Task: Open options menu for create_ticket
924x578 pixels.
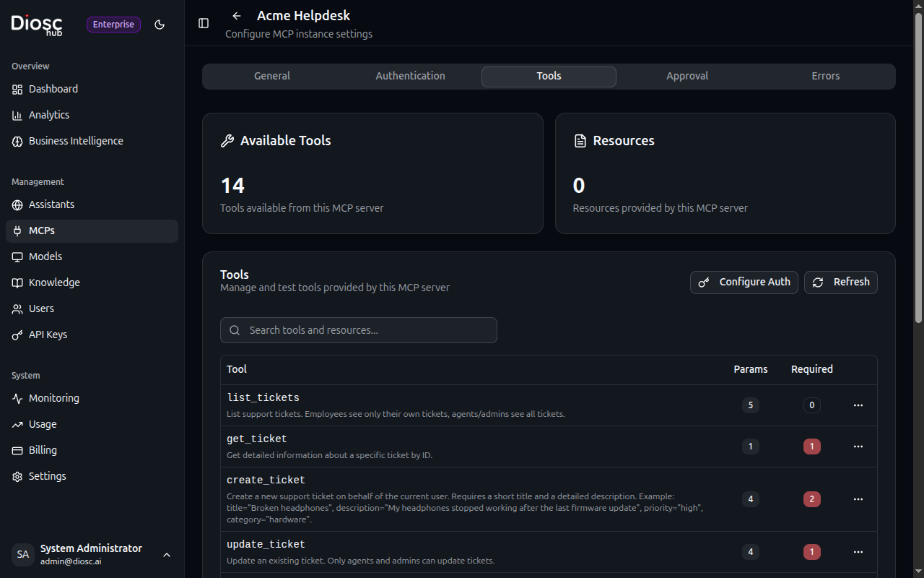Action: coord(858,499)
